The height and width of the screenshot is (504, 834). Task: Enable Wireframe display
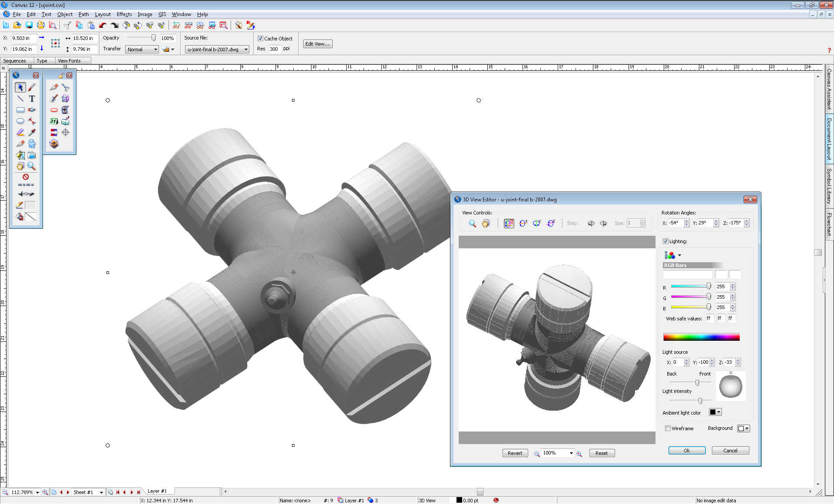tap(668, 428)
